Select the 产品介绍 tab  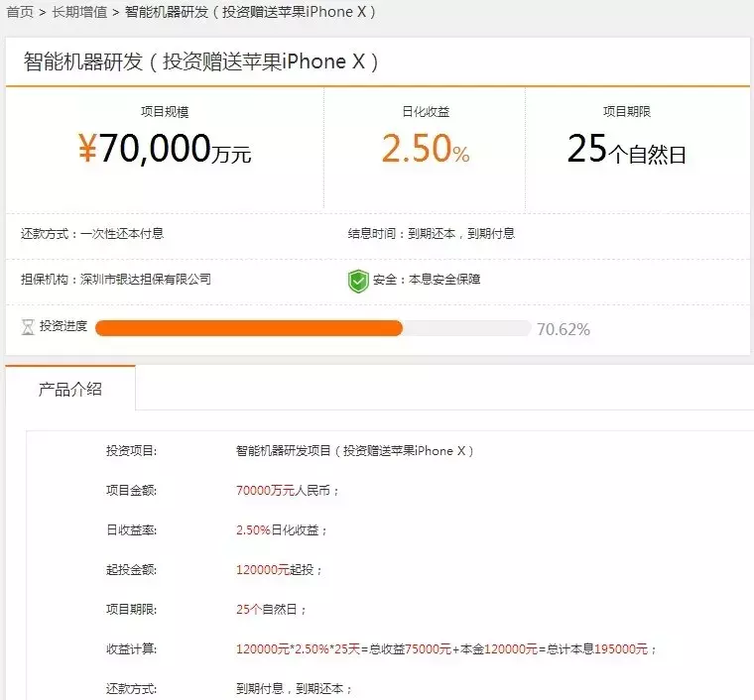[x=70, y=389]
